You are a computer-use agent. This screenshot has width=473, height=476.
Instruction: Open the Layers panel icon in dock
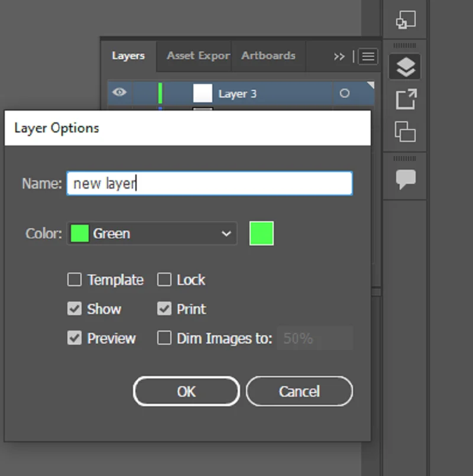(x=405, y=67)
